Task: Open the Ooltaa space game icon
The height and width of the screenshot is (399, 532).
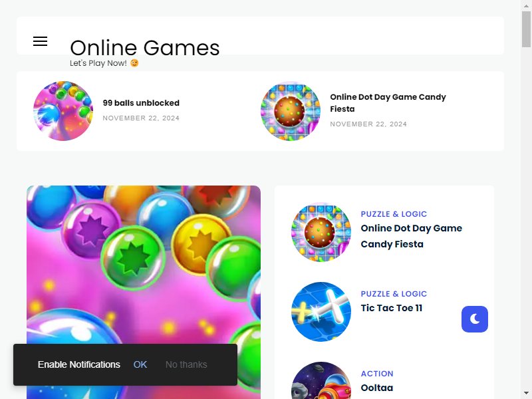Action: coord(321,380)
